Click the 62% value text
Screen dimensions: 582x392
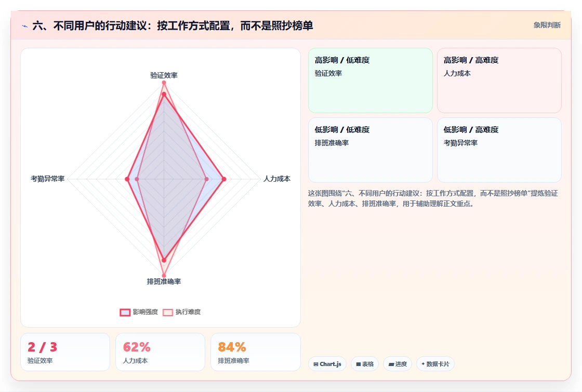(x=137, y=347)
